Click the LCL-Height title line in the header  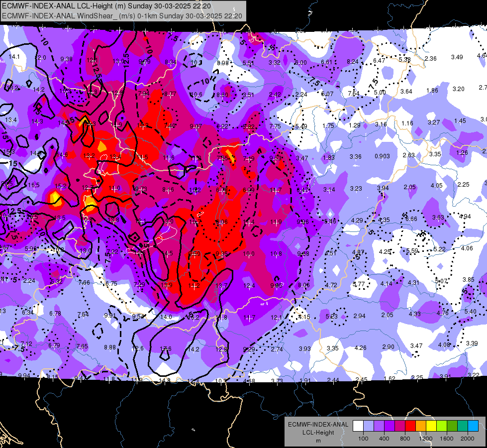coord(106,6)
